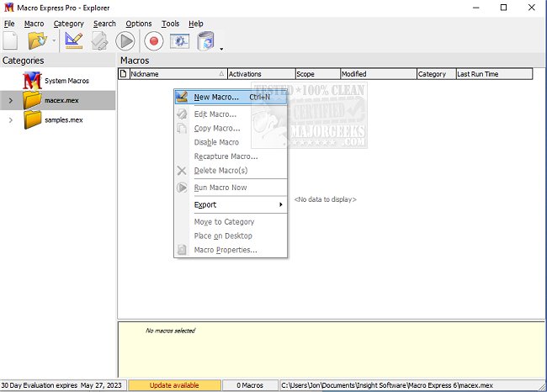Screen dimensions: 547x392
Task: Click the page icon column header
Action: click(x=124, y=74)
